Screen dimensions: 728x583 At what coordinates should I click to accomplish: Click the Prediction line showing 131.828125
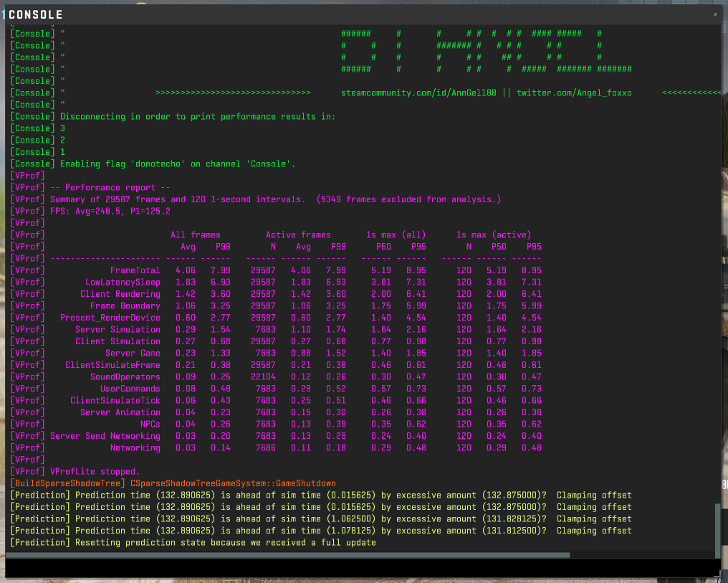pos(321,519)
